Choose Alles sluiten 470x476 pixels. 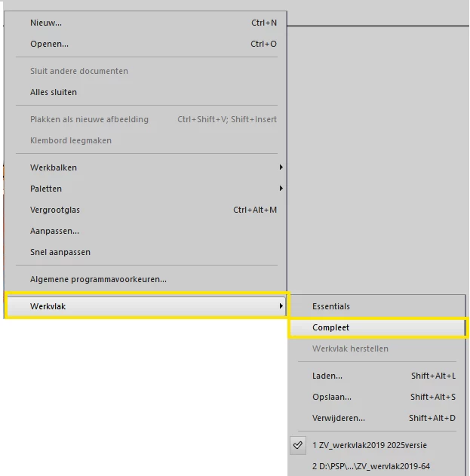[146, 92]
